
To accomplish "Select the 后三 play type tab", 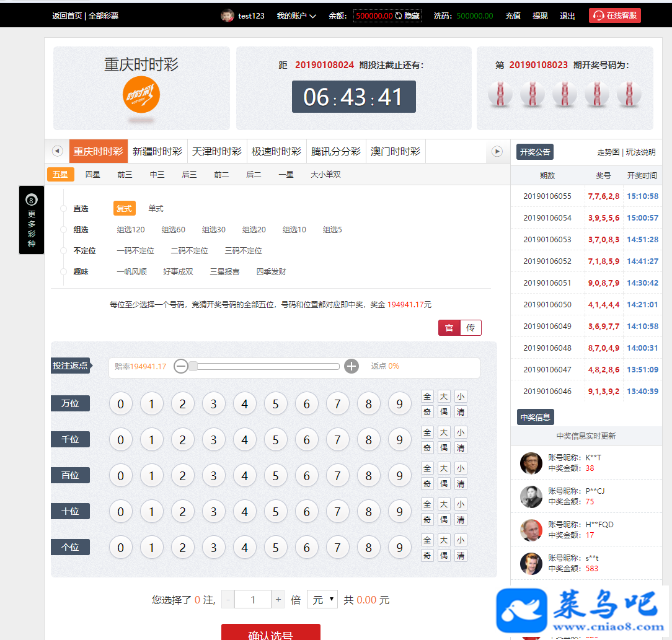I will click(x=189, y=174).
